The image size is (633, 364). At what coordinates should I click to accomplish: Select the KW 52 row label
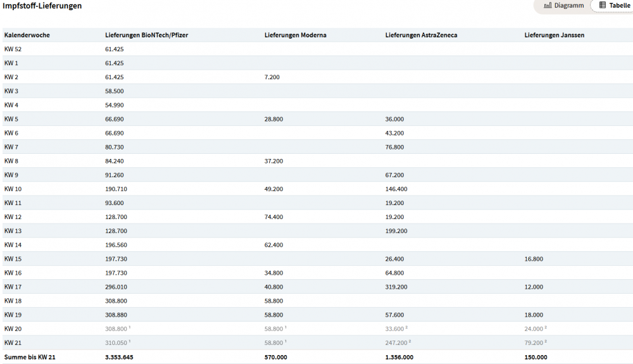point(13,49)
